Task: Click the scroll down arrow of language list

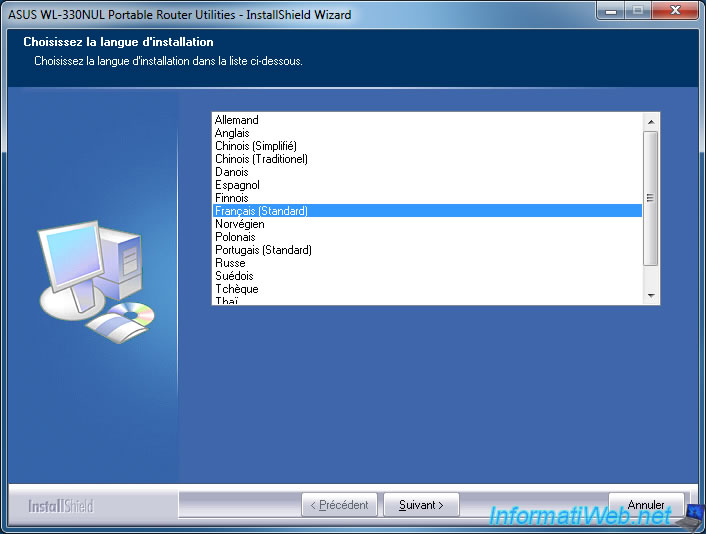Action: [651, 296]
